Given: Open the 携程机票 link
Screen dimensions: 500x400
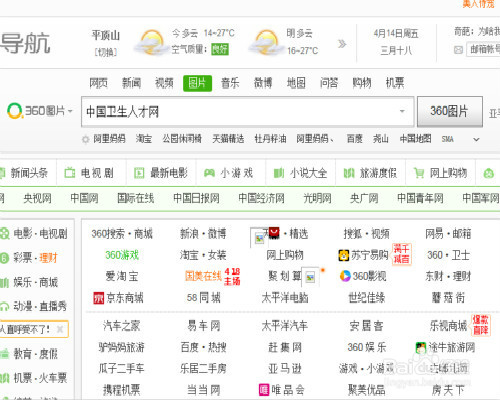Looking at the screenshot, I should pos(121,390).
